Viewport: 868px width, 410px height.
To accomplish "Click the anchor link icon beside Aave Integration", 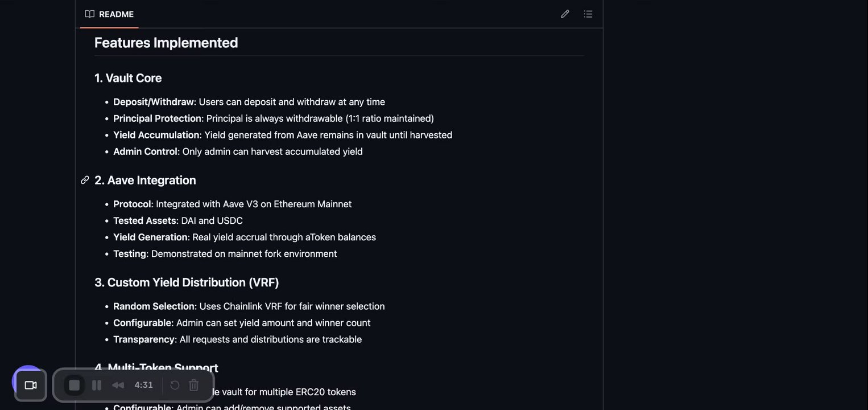I will coord(85,180).
